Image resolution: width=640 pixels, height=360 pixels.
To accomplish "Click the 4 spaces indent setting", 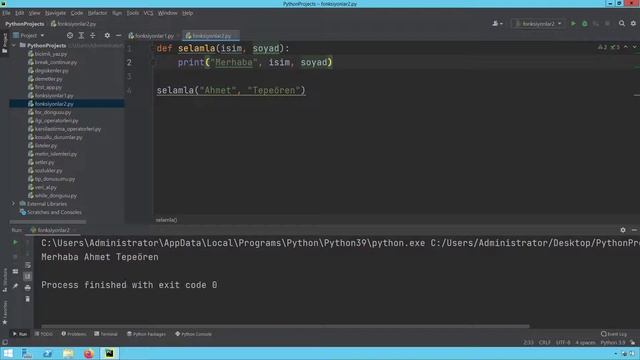I will point(585,342).
